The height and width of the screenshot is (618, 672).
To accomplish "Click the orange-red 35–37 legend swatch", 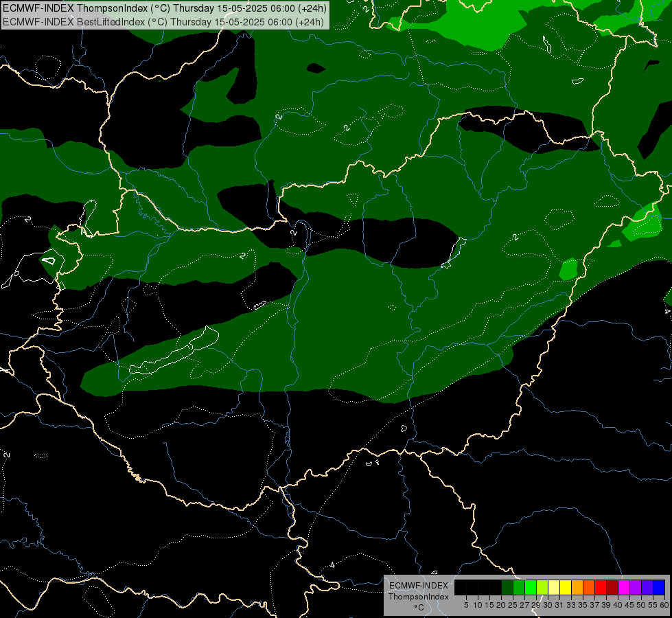I will click(x=589, y=587).
